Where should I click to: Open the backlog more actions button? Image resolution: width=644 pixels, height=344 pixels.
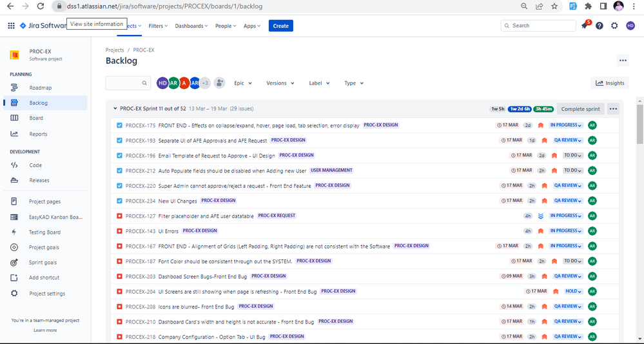pos(623,61)
